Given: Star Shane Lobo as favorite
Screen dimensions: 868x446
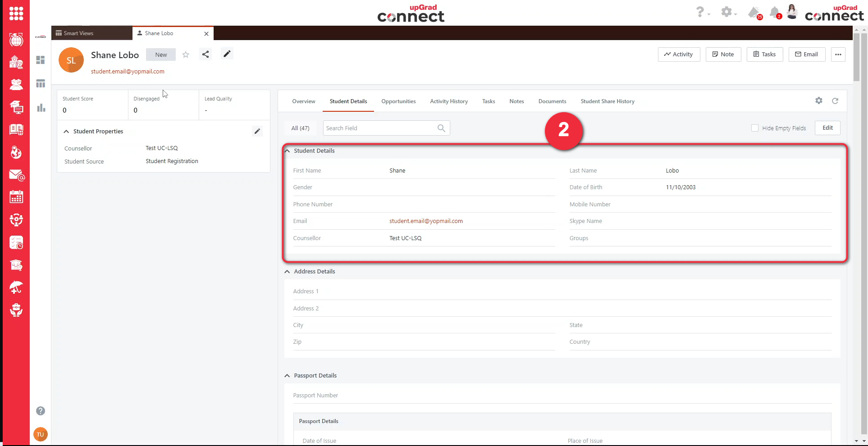Looking at the screenshot, I should 186,55.
